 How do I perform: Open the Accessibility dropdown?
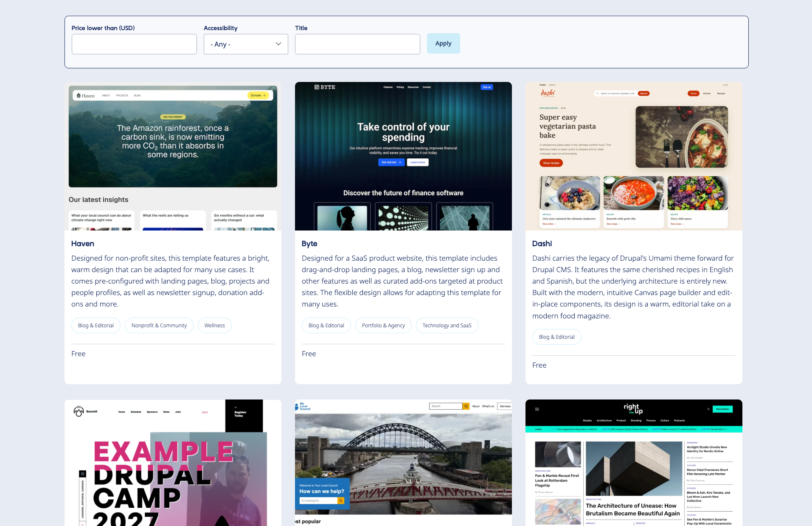pos(246,44)
